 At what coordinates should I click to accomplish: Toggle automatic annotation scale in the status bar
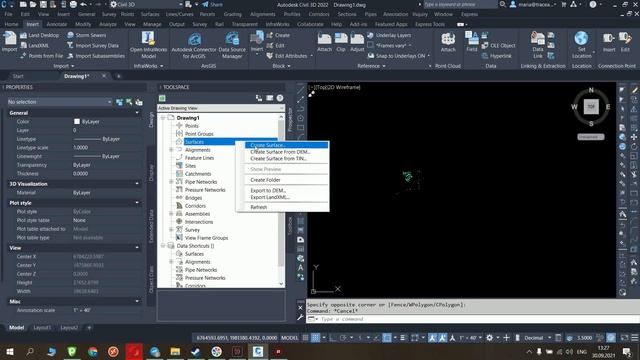pos(442,338)
